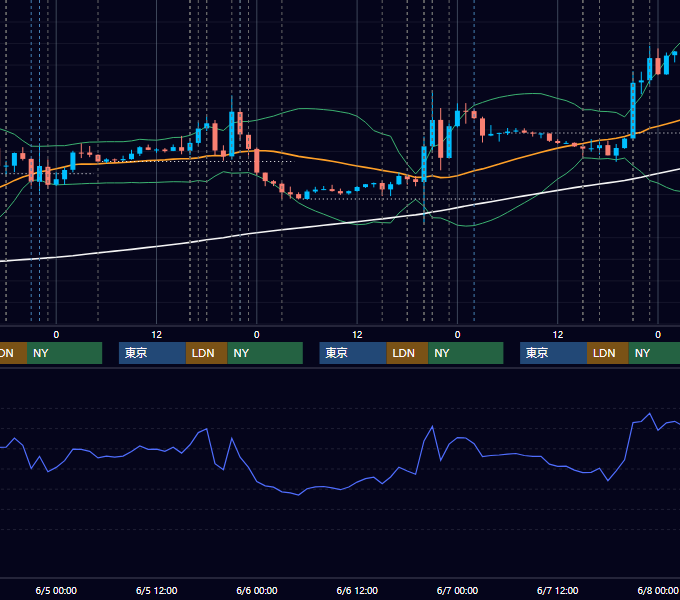The width and height of the screenshot is (680, 600).
Task: Select the June 7 LDN session block
Action: pos(608,353)
